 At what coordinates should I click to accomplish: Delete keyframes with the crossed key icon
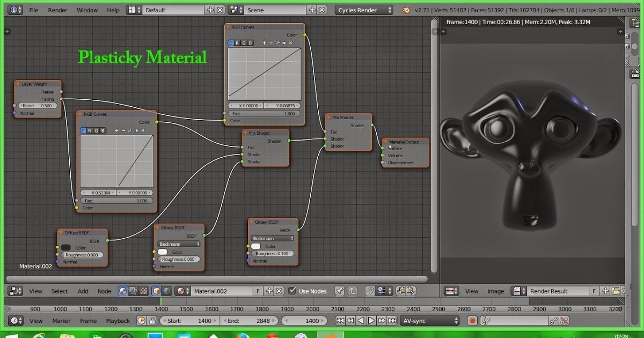tap(564, 321)
